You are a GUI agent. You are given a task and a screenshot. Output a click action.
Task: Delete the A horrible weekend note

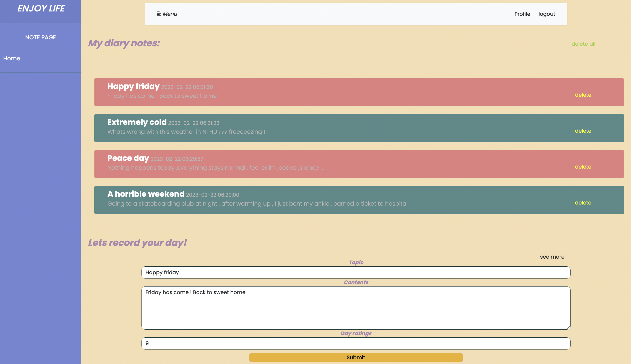click(x=583, y=203)
